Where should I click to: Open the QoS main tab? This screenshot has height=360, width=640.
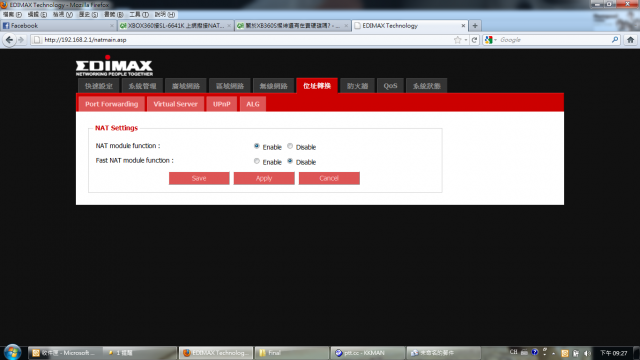(390, 86)
